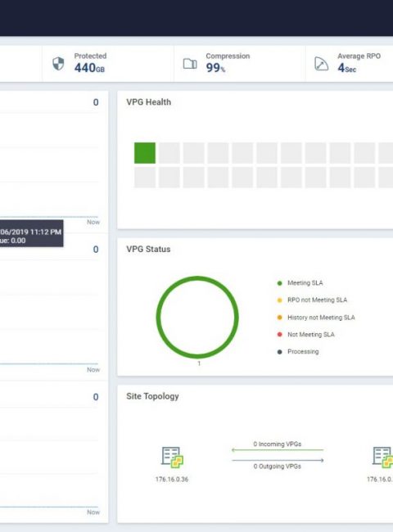Screen dimensions: 393x532
Task: Click the 440 GB protected value
Action: (89, 68)
